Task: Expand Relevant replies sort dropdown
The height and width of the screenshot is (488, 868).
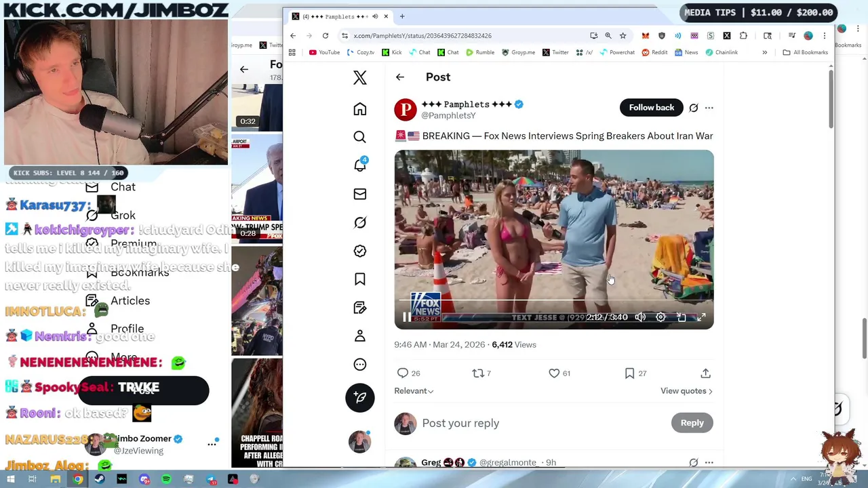Action: click(x=414, y=391)
